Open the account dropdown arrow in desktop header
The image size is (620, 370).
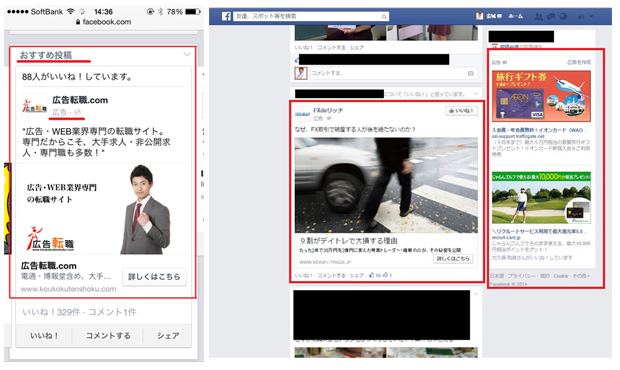[592, 17]
